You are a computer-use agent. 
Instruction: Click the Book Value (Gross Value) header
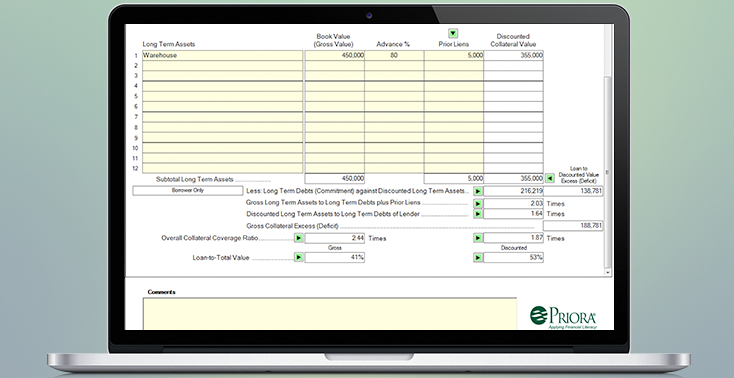(333, 40)
